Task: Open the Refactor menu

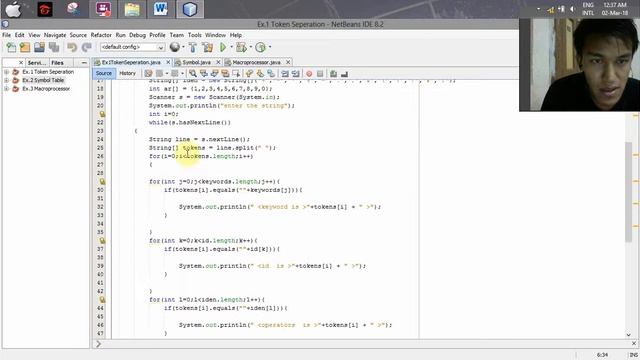Action: point(101,35)
